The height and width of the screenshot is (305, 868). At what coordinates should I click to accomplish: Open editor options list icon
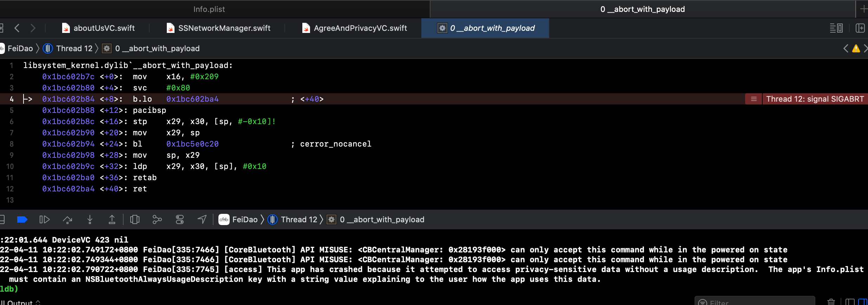[x=836, y=28]
